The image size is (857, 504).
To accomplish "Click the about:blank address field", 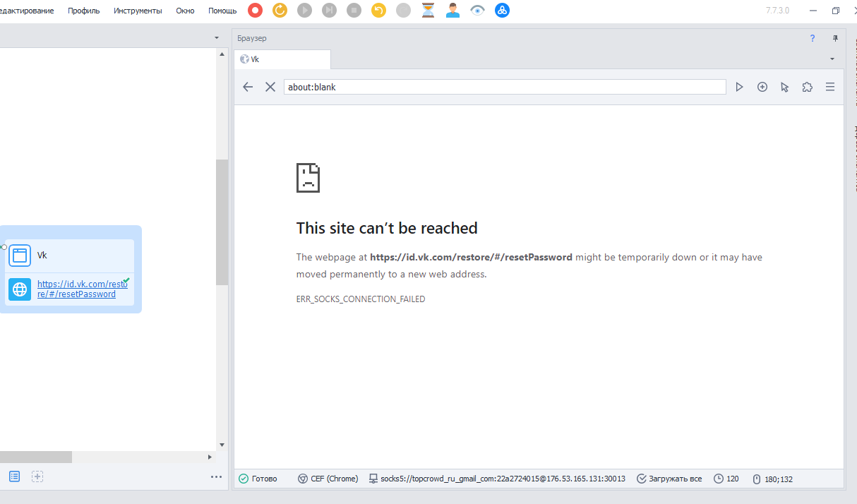I will (505, 87).
